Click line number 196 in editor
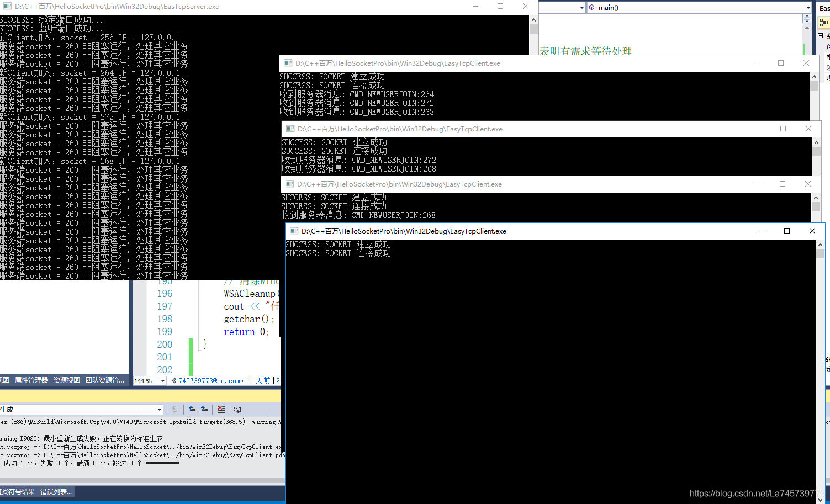Viewport: 830px width, 504px height. pyautogui.click(x=165, y=294)
